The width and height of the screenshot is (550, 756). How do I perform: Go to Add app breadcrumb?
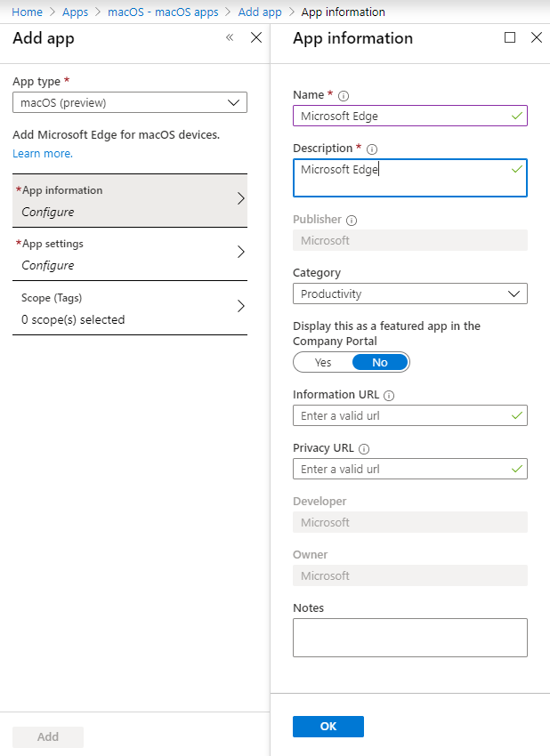point(260,12)
